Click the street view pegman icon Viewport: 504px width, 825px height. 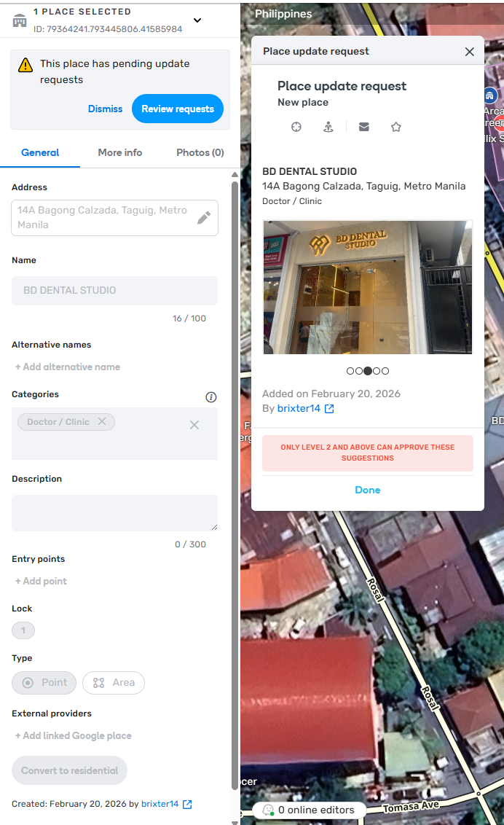click(x=328, y=127)
